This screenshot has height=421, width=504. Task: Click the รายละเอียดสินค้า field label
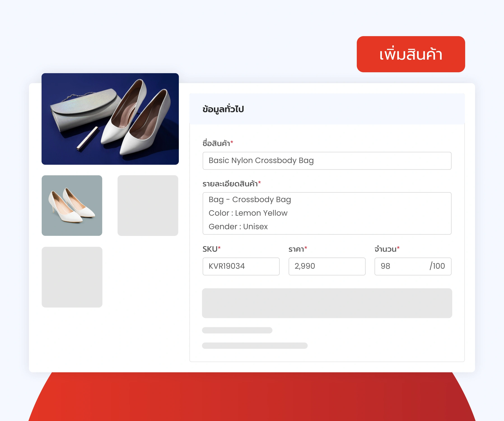[x=232, y=184]
